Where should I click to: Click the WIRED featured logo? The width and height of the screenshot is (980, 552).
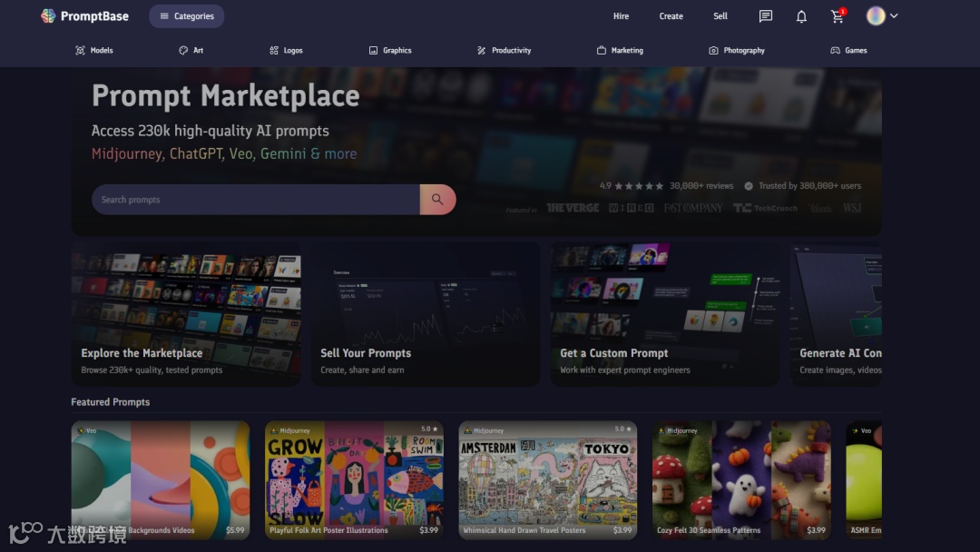pyautogui.click(x=632, y=208)
